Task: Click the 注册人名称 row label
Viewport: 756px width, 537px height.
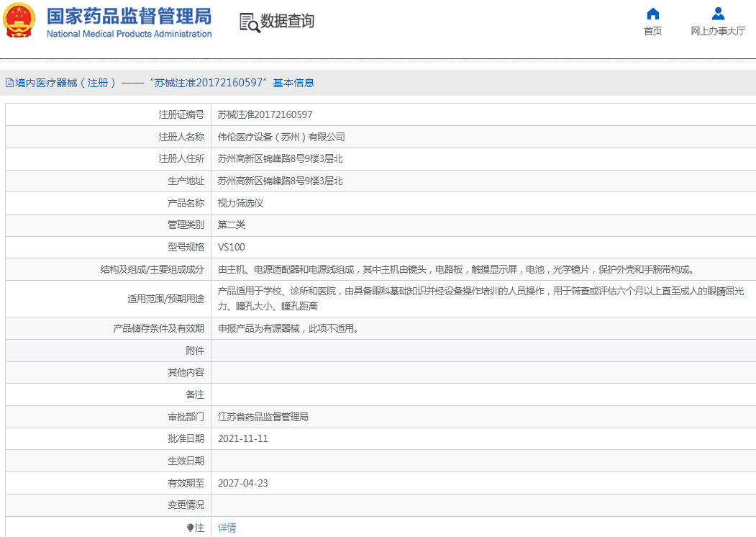Action: [181, 137]
